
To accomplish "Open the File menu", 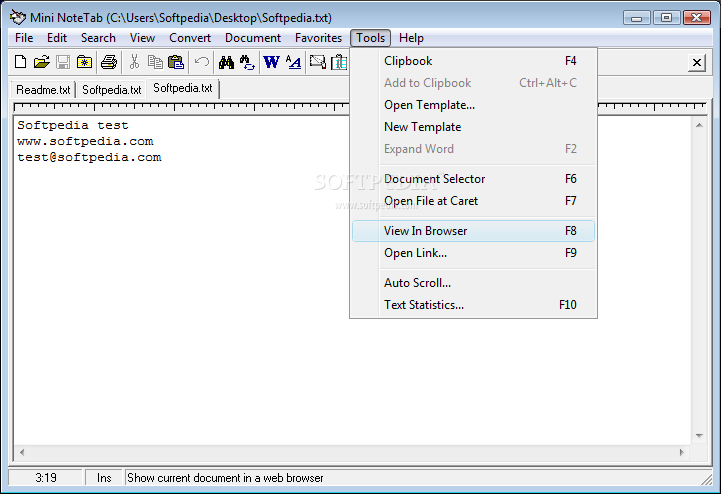I will pos(24,38).
